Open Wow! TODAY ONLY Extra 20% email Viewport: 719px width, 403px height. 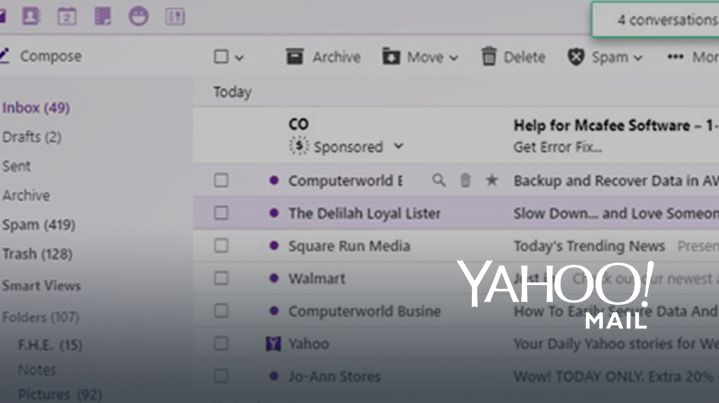616,376
